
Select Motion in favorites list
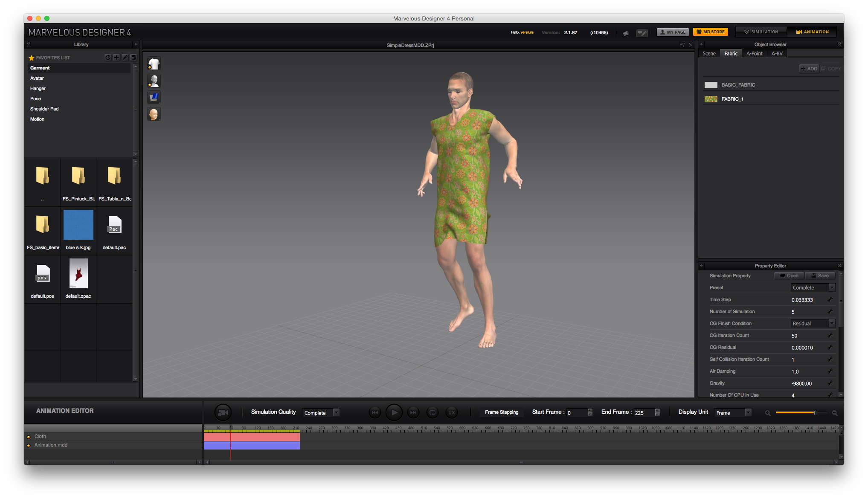click(79, 119)
